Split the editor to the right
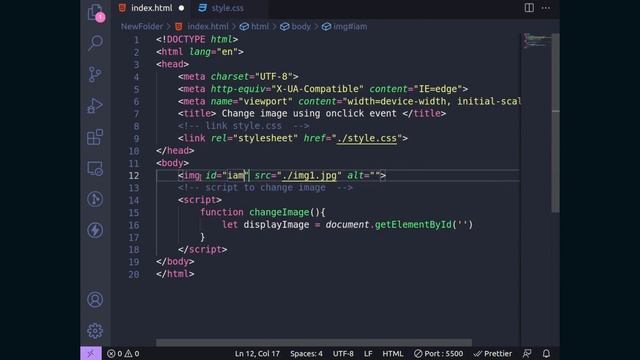 (529, 8)
